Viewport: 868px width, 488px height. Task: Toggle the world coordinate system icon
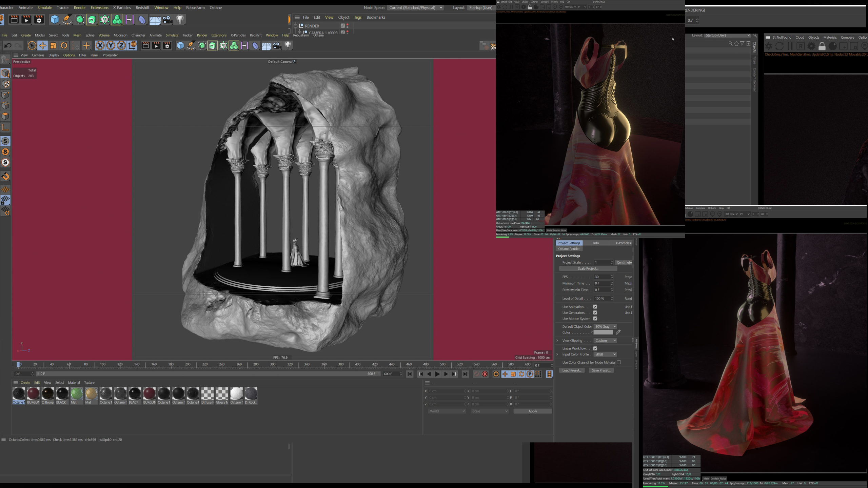(133, 45)
